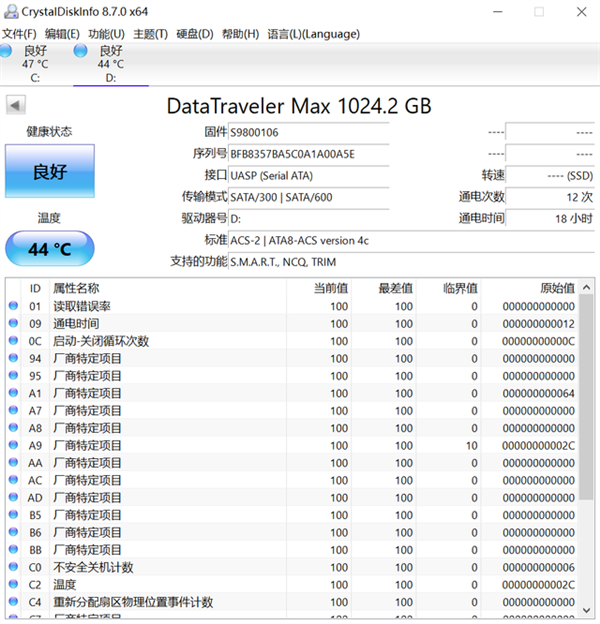Click the supported features S.M.A.R.T., NCQ, TRIM
Image resolution: width=600 pixels, height=624 pixels.
(411, 262)
